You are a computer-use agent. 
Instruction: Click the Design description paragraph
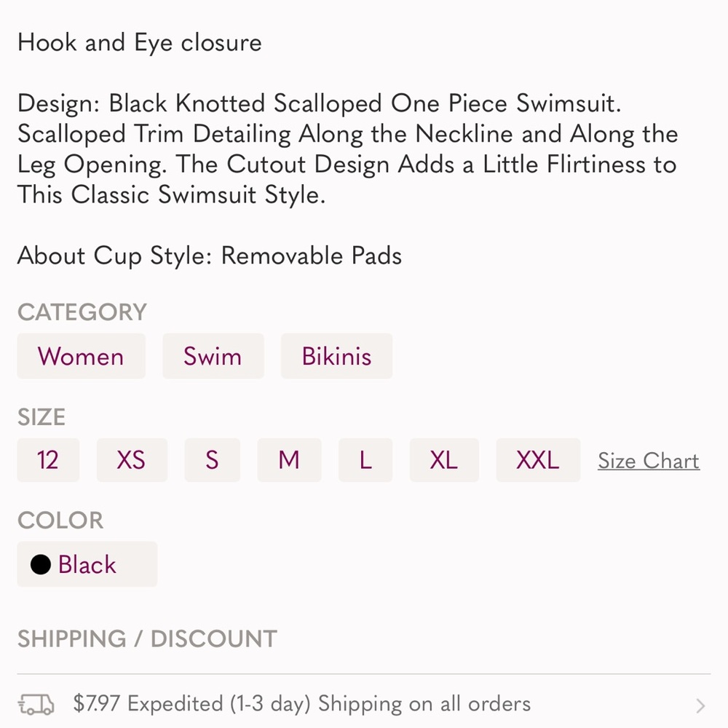coord(347,149)
